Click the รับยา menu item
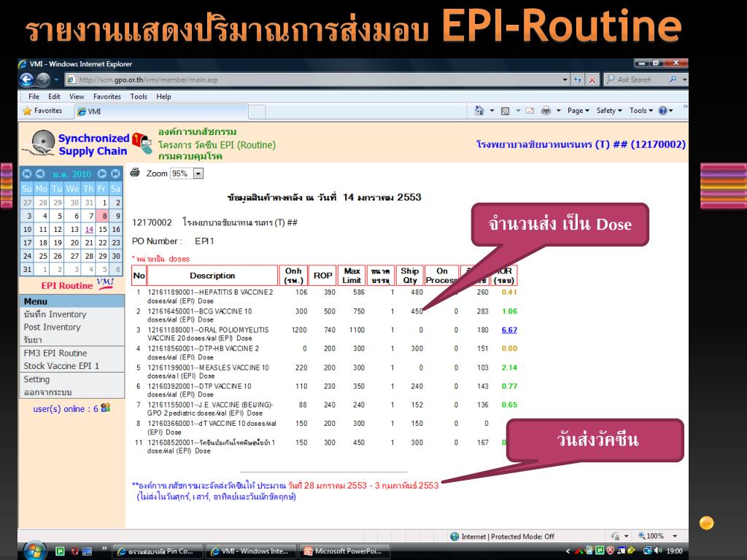This screenshot has width=747, height=560. coord(33,340)
